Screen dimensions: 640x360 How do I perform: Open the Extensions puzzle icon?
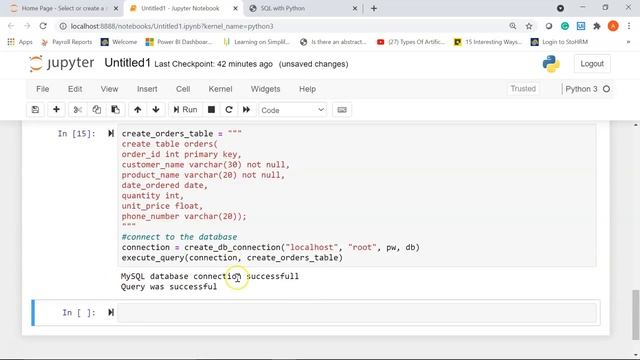coord(597,26)
